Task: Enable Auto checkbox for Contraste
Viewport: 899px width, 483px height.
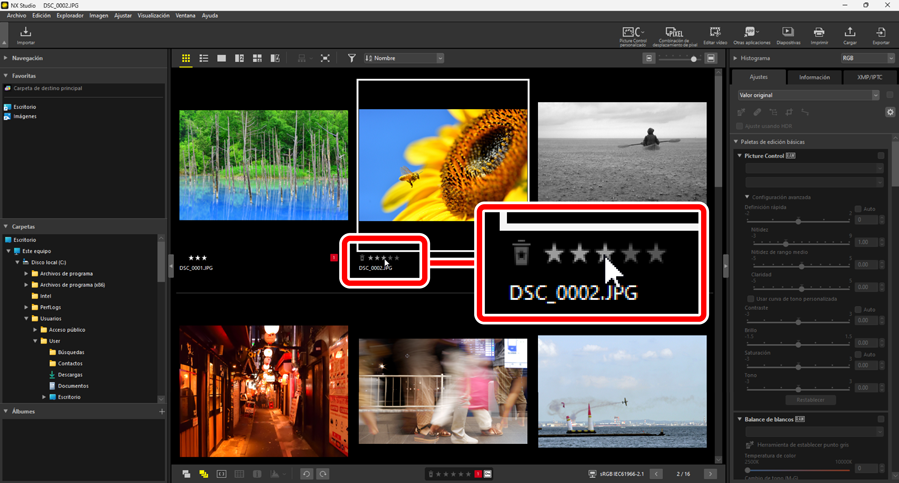Action: coord(858,310)
